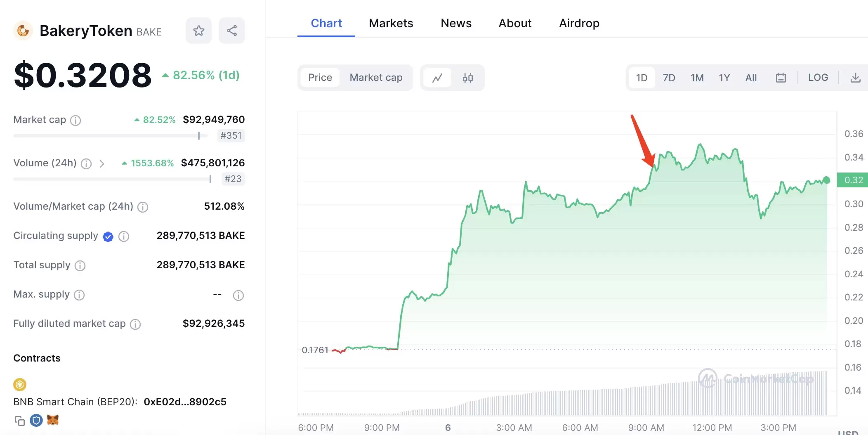Click Market cap info icon

point(75,120)
